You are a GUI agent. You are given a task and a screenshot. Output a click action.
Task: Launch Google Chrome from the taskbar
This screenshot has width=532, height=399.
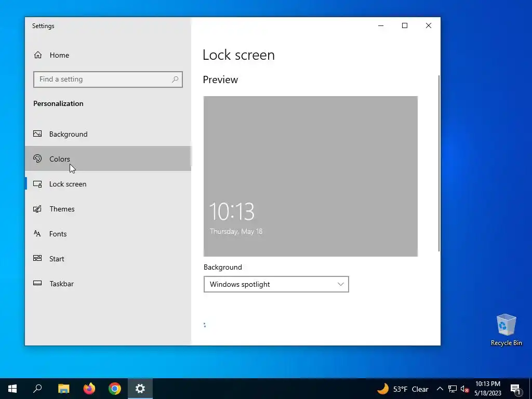coord(115,389)
